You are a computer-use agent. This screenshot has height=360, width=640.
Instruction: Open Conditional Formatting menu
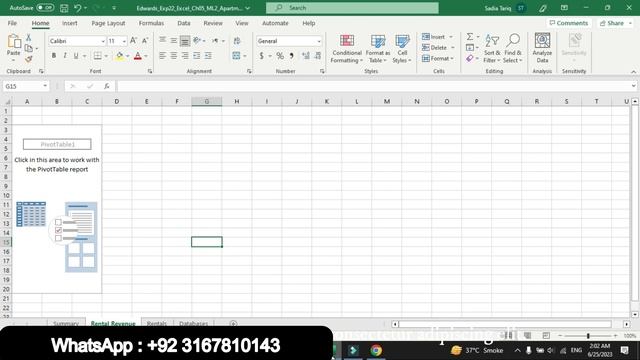(347, 49)
